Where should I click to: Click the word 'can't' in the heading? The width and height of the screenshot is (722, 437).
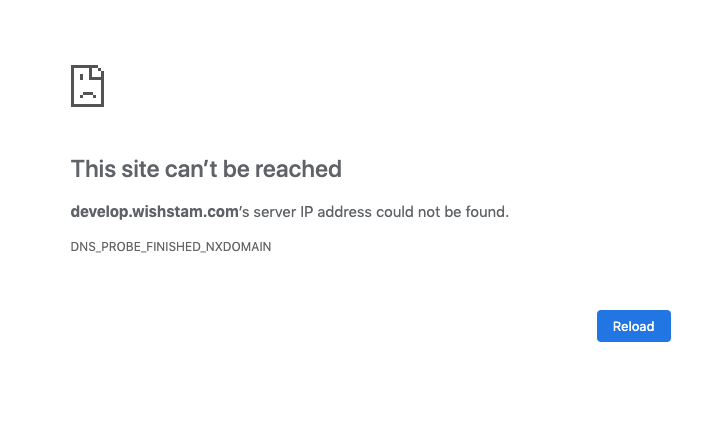[x=191, y=169]
